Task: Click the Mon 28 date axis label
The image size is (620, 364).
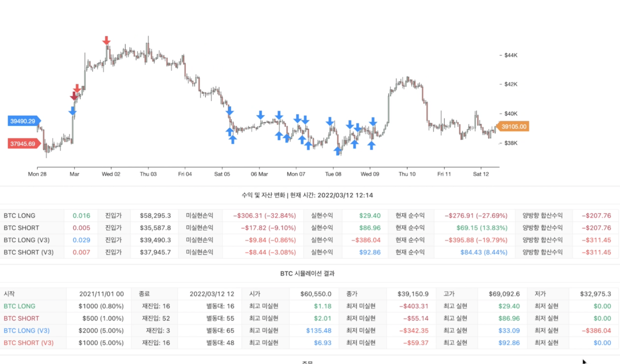Action: 37,174
